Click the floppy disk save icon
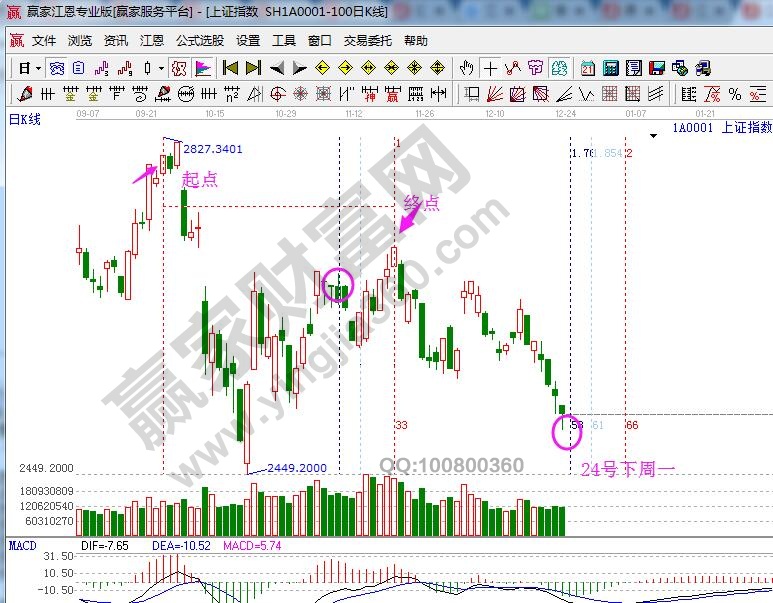 [656, 69]
